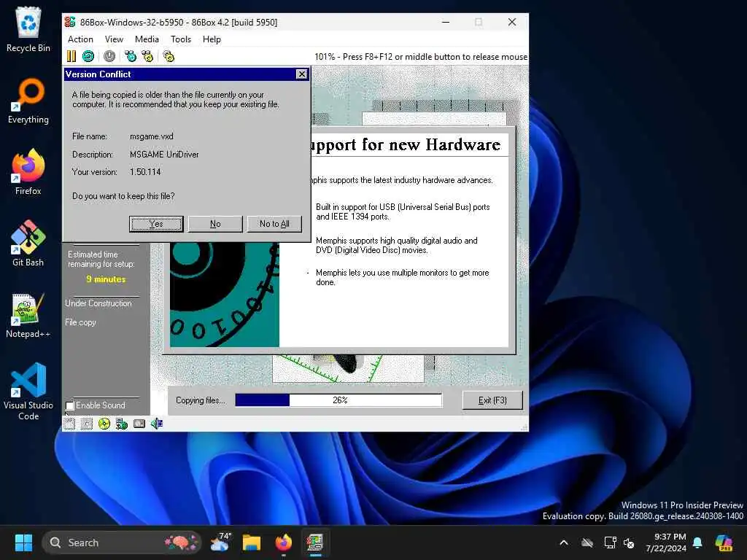Screen dimensions: 747x560
Task: Click the taskbar Search box
Action: pyautogui.click(x=122, y=542)
